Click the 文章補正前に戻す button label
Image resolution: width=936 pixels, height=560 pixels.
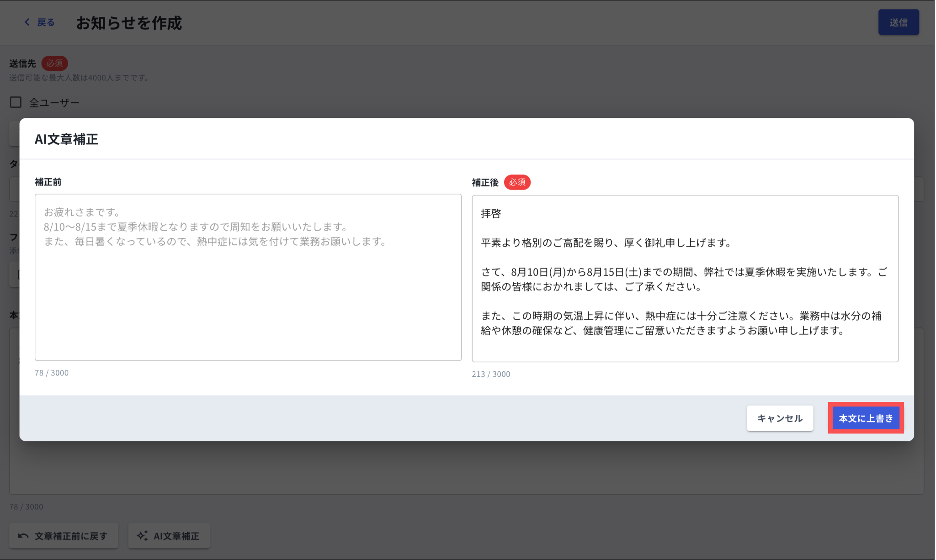[71, 536]
